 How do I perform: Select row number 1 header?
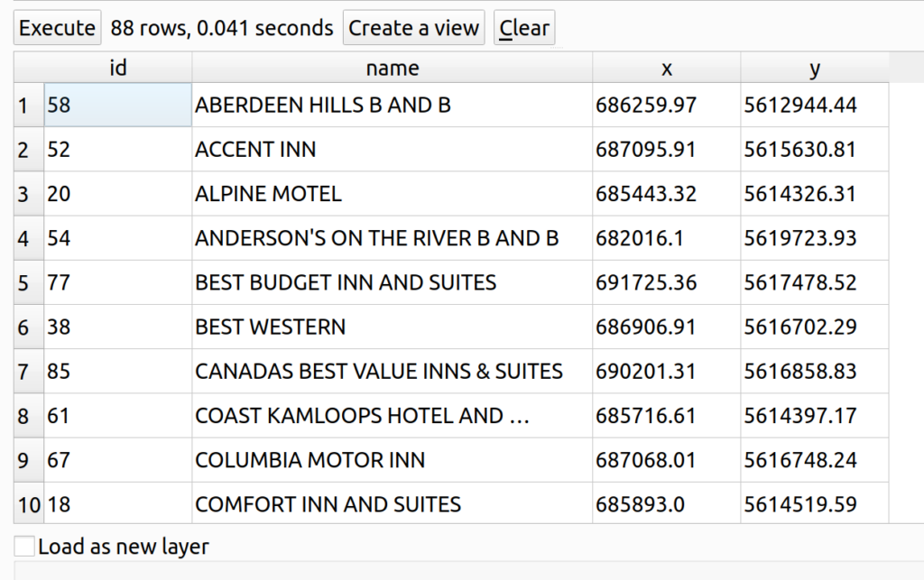click(x=23, y=106)
